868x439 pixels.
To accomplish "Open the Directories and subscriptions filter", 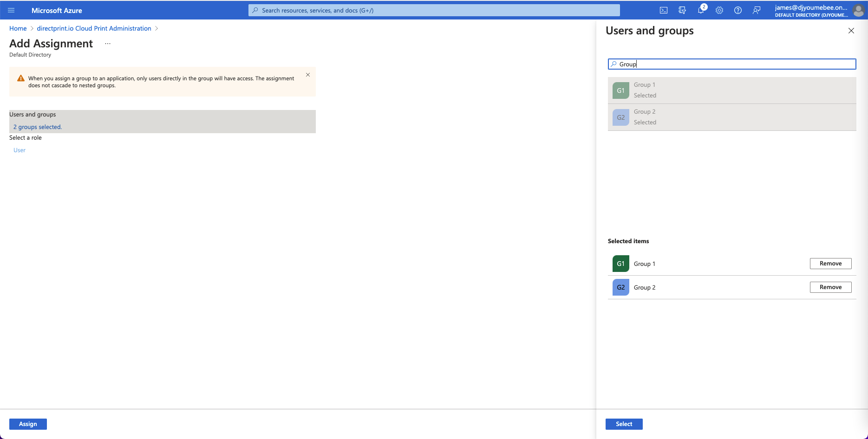I will pyautogui.click(x=682, y=10).
